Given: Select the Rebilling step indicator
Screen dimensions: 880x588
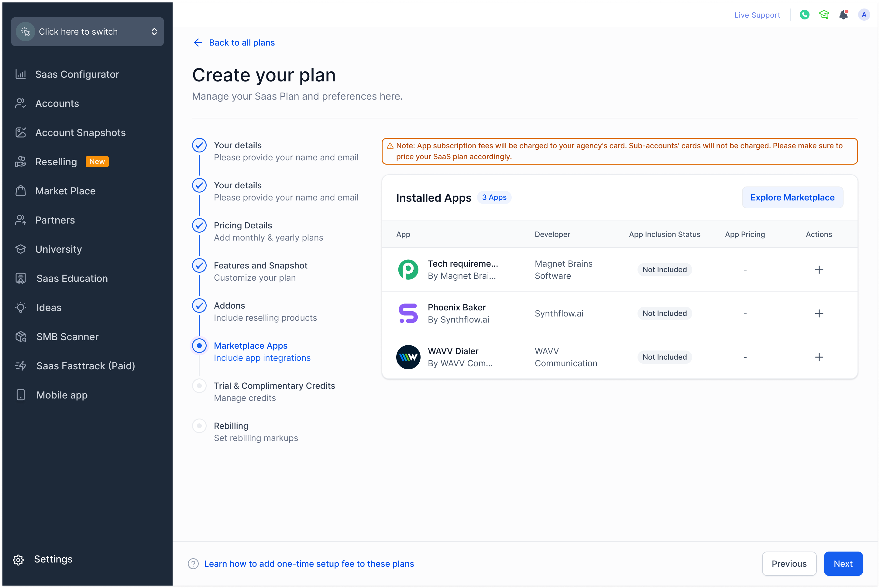Looking at the screenshot, I should click(199, 426).
